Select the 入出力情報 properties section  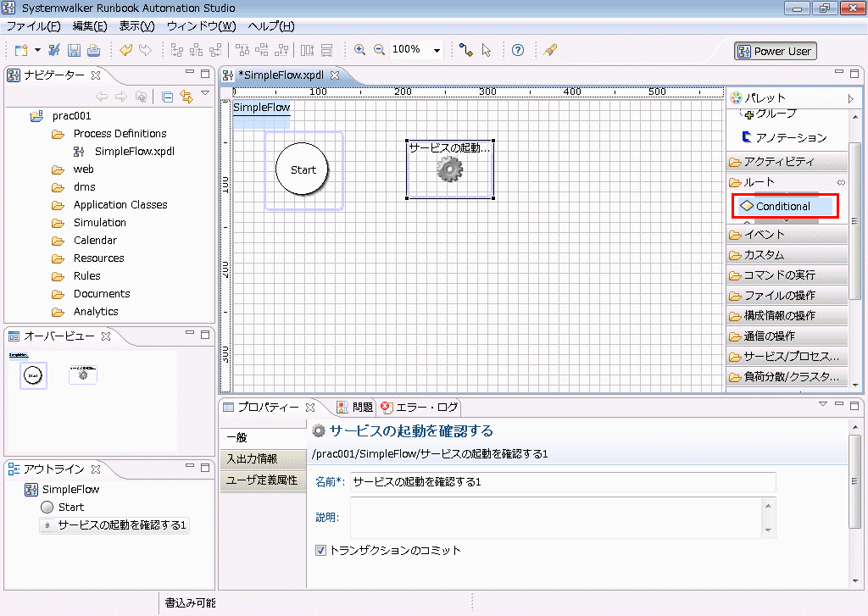click(263, 458)
